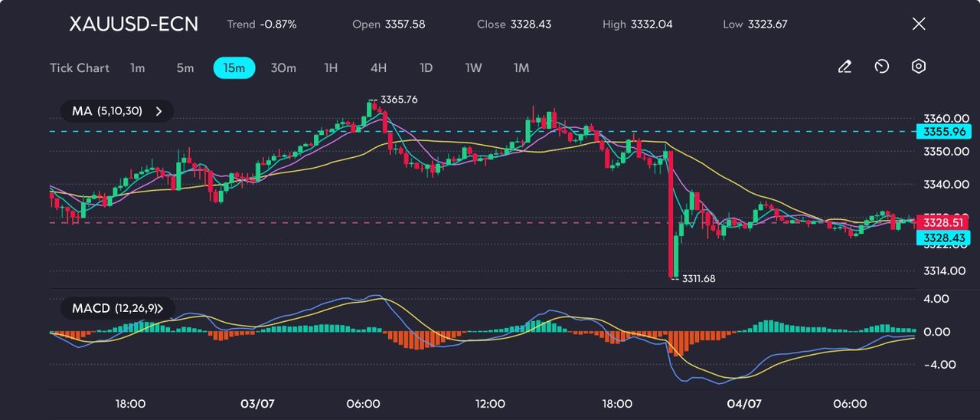Select the 1m timeframe
Screen dimensions: 980x420
tap(137, 68)
